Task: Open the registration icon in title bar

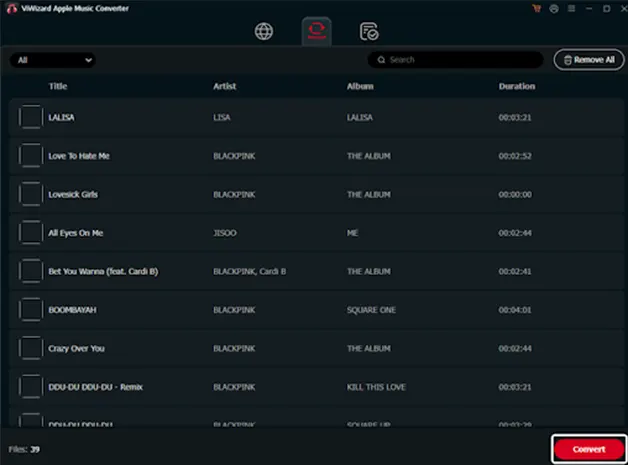Action: click(x=554, y=8)
